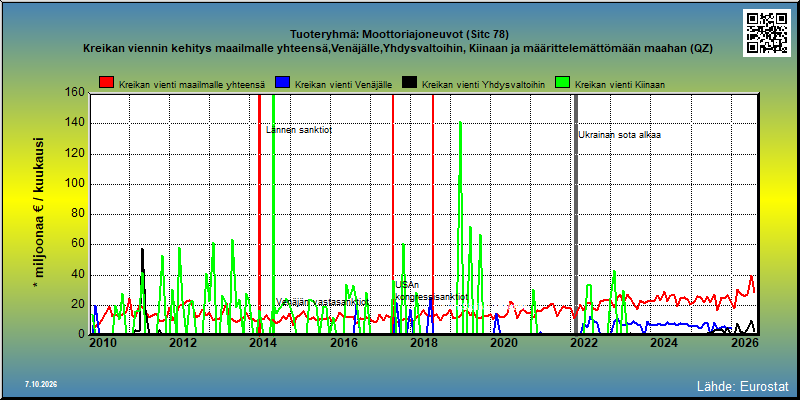800x400 pixels.
Task: Click the 'Lähde: Eurostat' source text
Action: click(743, 386)
